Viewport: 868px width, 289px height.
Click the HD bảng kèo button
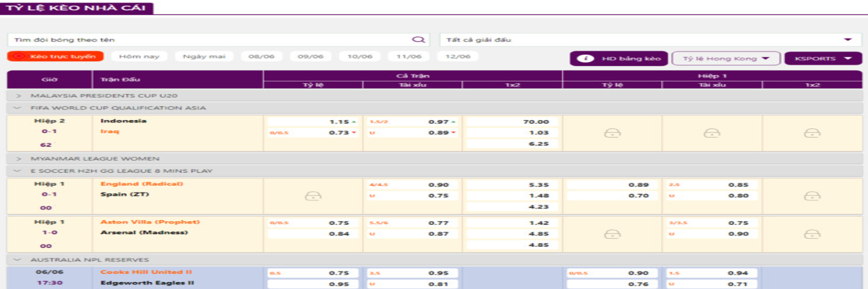(x=619, y=59)
